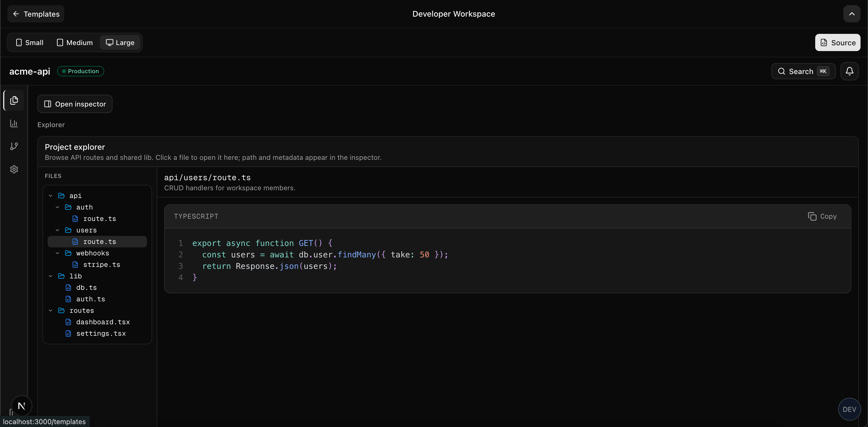Screen dimensions: 868x427
Task: Open the git branch sidebar icon
Action: tap(14, 146)
